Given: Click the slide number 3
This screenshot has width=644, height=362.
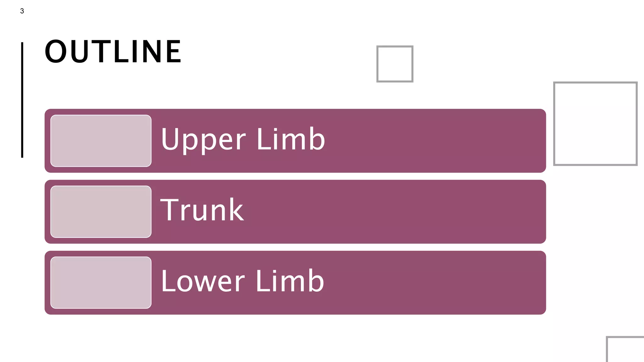Looking at the screenshot, I should [22, 11].
